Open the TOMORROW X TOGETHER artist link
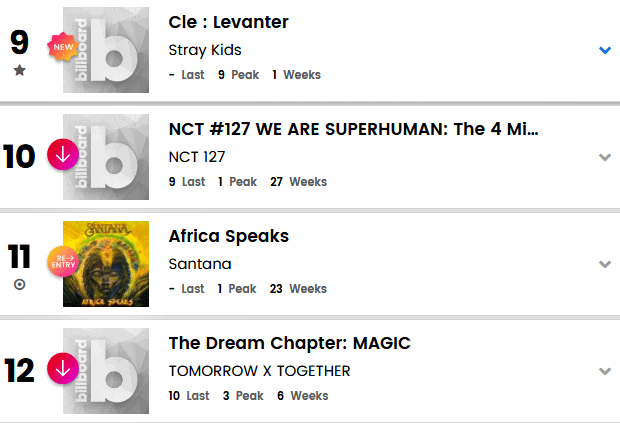The width and height of the screenshot is (620, 423). point(259,371)
